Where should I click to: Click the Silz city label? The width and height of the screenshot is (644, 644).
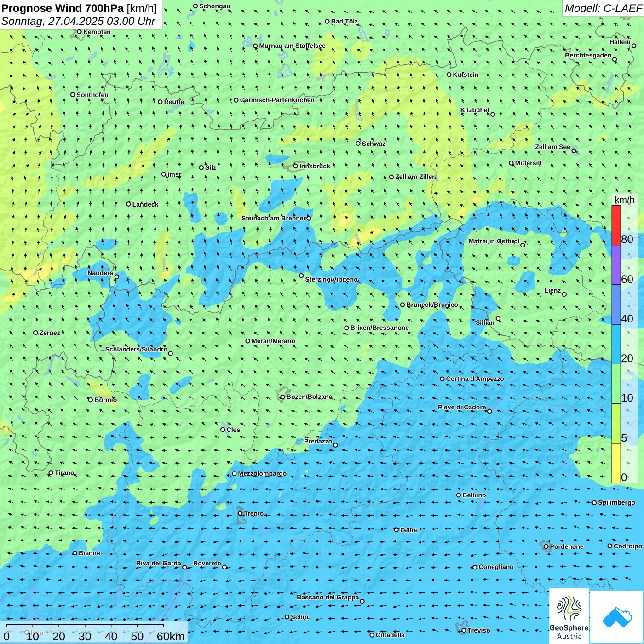point(211,167)
